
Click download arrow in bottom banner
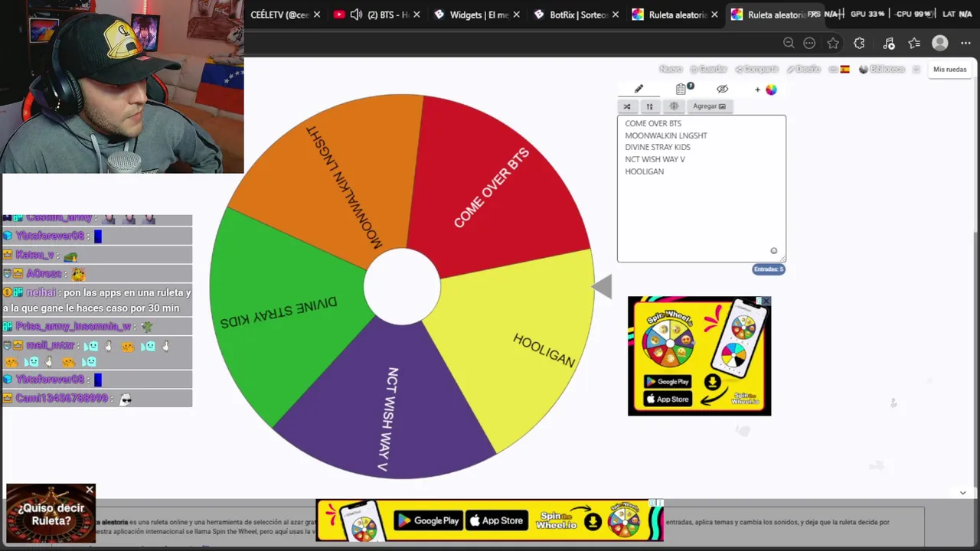592,522
